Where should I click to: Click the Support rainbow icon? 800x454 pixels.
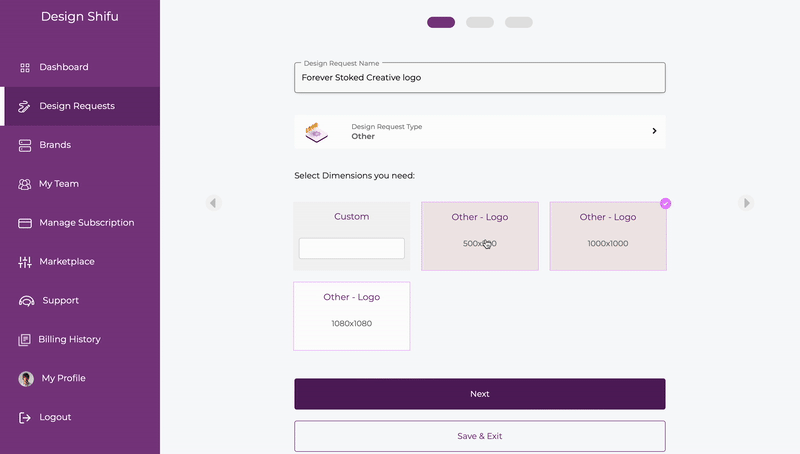pyautogui.click(x=27, y=301)
